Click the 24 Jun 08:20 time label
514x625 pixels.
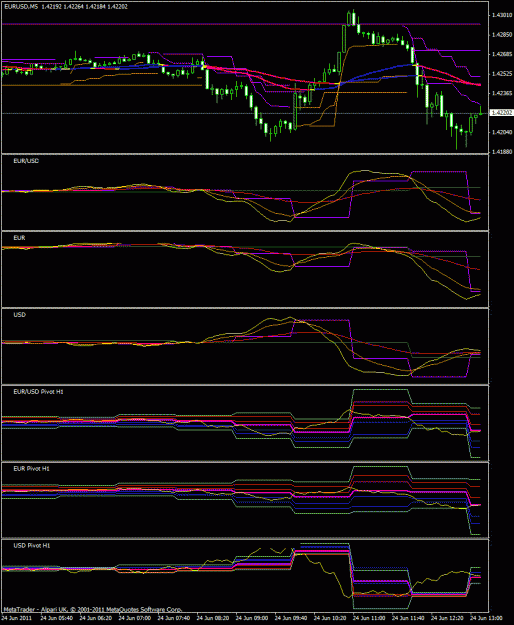coord(213,618)
